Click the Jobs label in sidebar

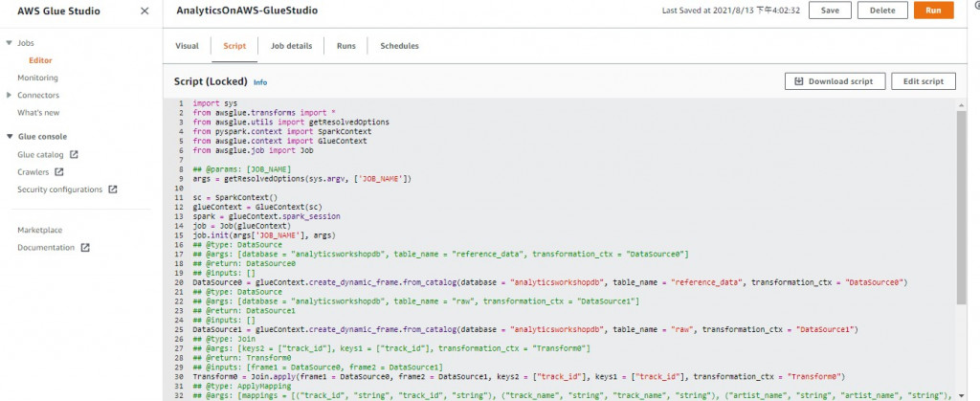tap(26, 43)
